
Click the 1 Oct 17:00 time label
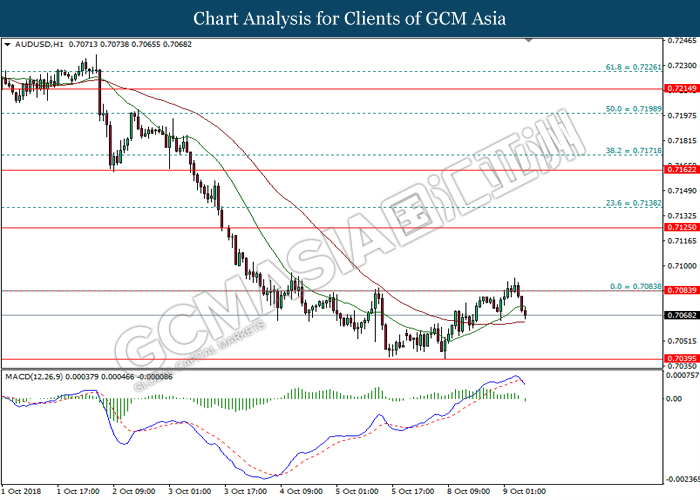[78, 491]
